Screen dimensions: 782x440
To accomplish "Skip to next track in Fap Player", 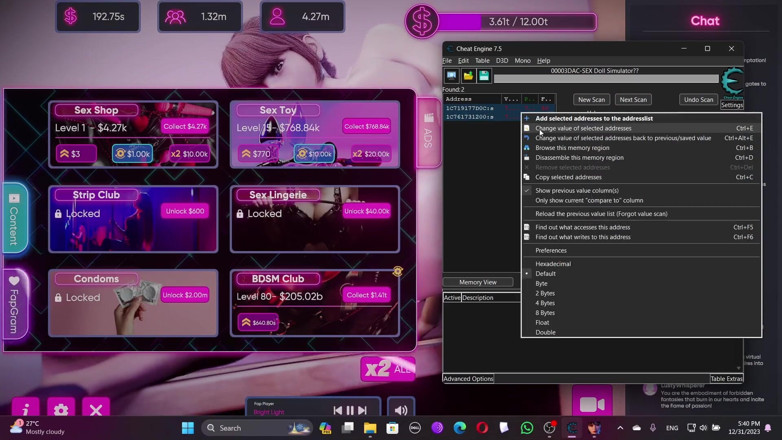I will (363, 410).
